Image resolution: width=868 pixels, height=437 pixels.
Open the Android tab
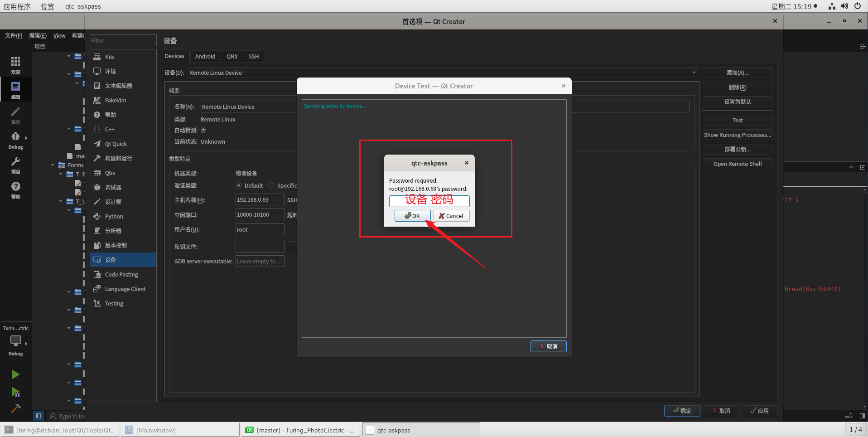tap(205, 56)
